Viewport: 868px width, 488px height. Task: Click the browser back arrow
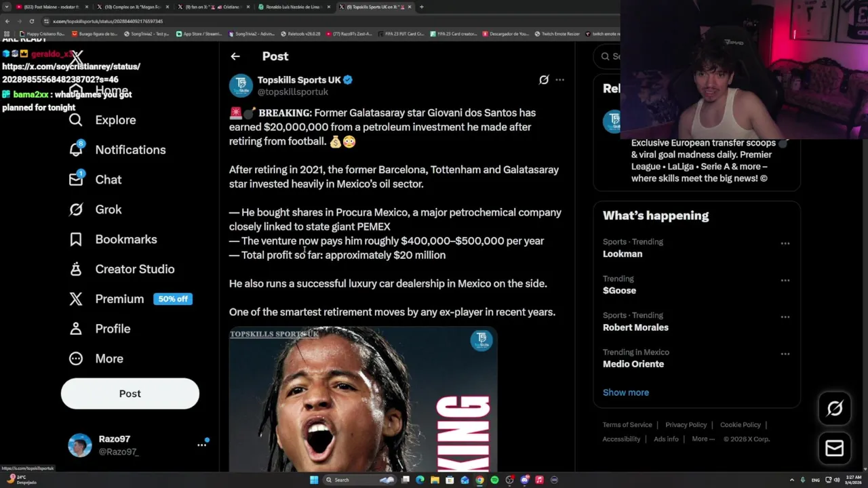click(x=7, y=21)
